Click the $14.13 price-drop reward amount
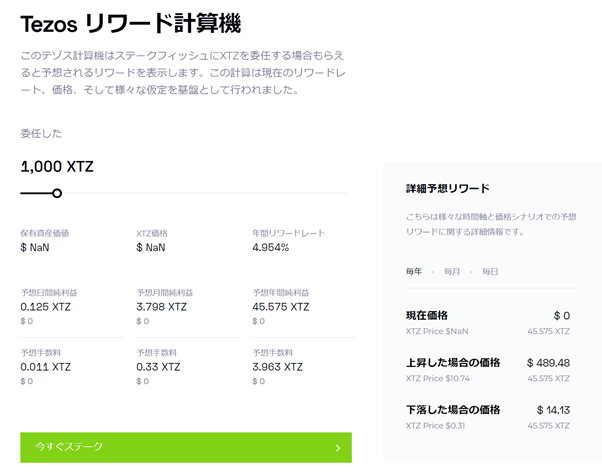 click(552, 410)
